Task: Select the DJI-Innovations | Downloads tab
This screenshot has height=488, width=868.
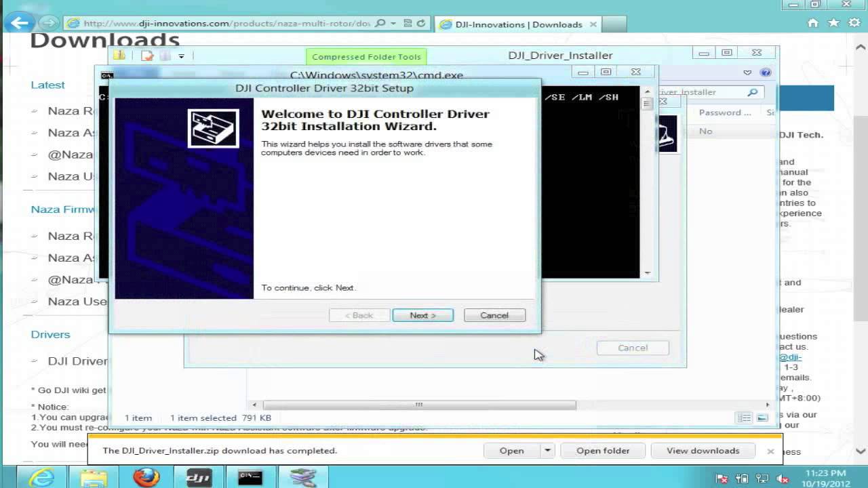Action: [519, 24]
